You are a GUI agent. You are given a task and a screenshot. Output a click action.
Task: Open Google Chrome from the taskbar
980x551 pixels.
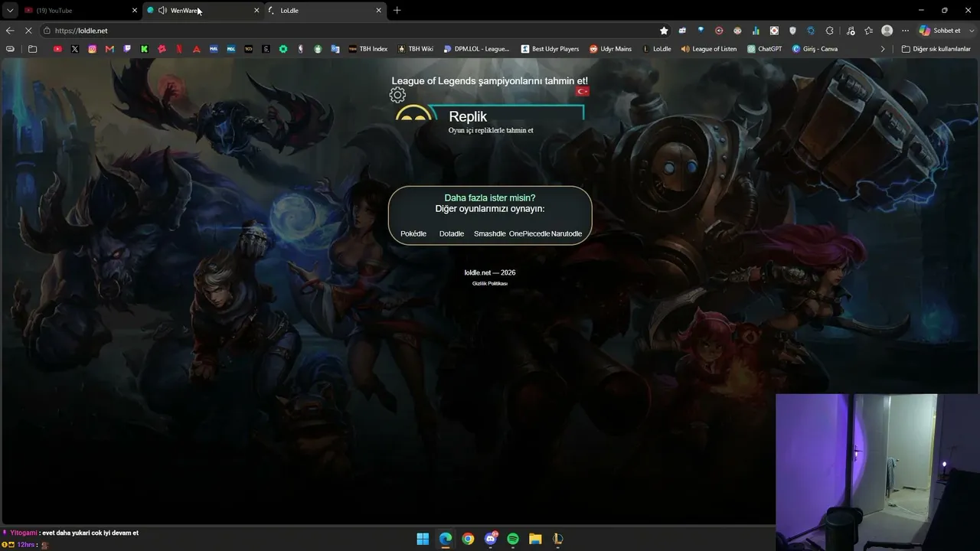click(468, 539)
